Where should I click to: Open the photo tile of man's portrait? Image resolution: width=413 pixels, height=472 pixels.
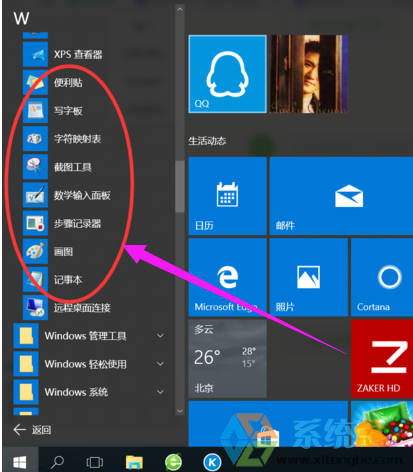[x=309, y=74]
